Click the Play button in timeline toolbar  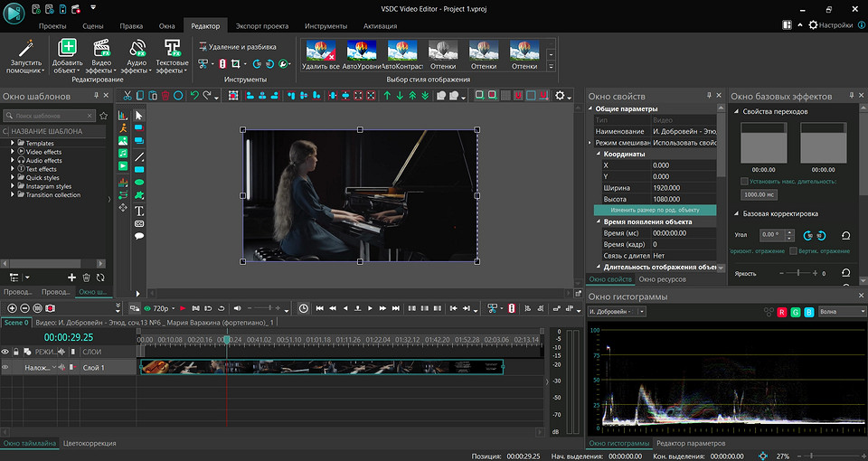point(370,308)
